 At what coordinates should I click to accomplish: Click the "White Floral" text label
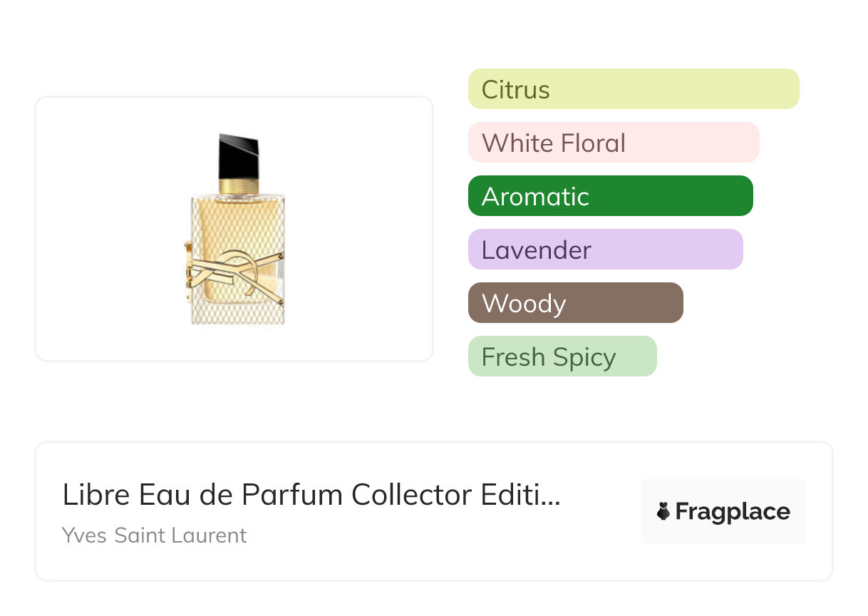[553, 143]
